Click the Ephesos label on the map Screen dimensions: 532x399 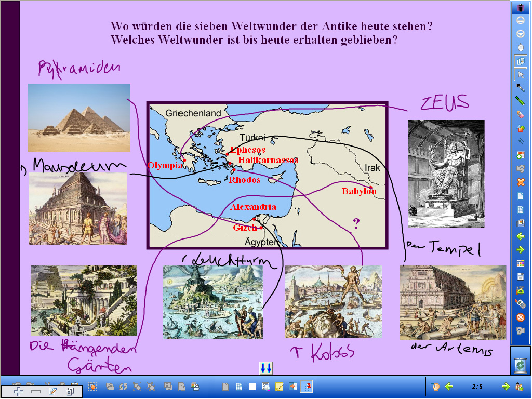(x=248, y=150)
